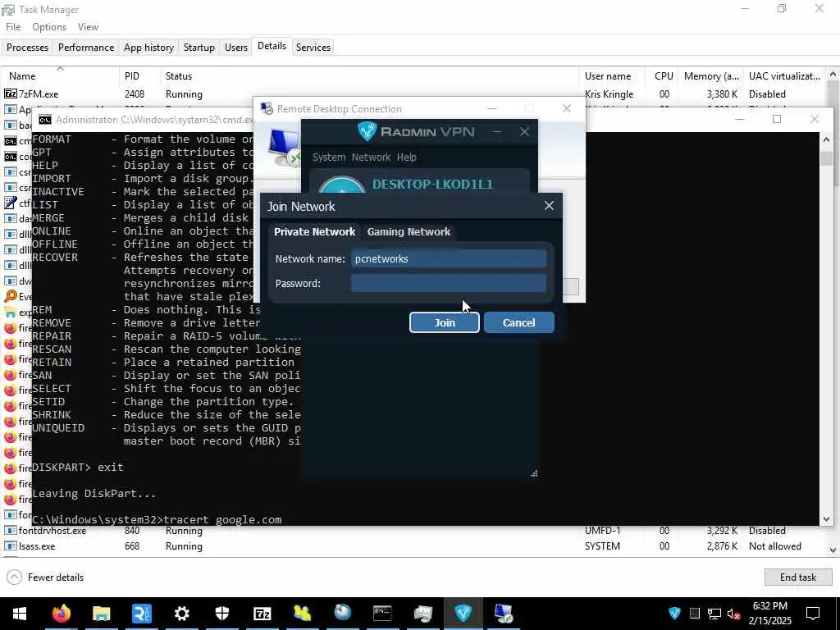Click DESKTOP-LKOD1L1 name in Radmin VPN
The width and height of the screenshot is (840, 630).
[432, 185]
